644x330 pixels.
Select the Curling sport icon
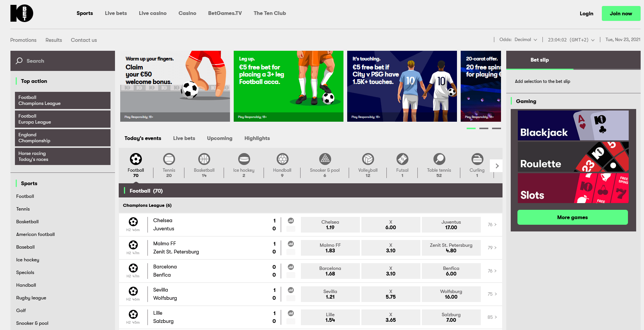[477, 159]
